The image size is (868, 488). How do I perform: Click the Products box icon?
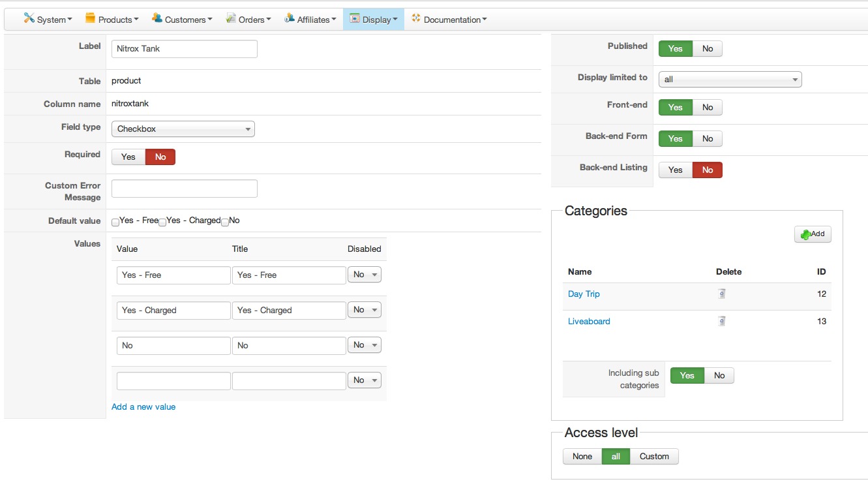pos(91,18)
